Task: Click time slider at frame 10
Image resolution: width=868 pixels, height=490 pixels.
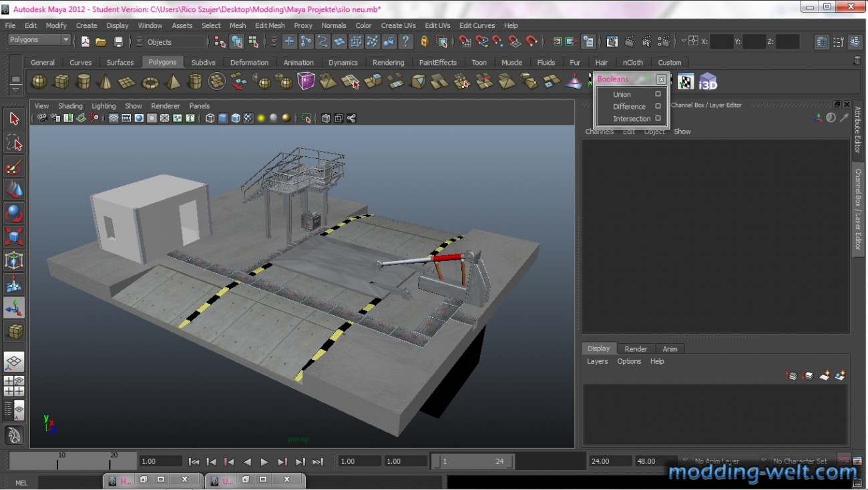Action: 57,461
